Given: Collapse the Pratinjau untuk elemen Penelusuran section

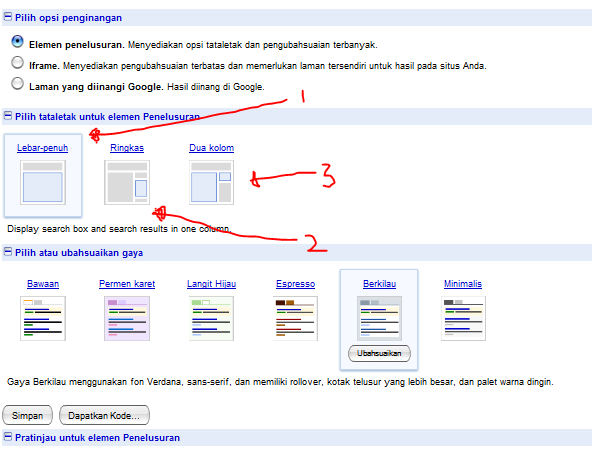Looking at the screenshot, I should point(8,437).
